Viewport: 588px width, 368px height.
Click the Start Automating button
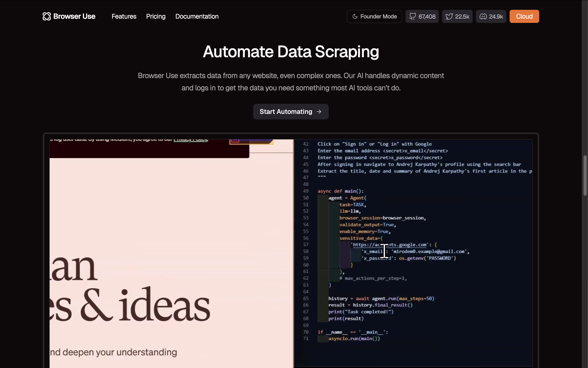(291, 112)
